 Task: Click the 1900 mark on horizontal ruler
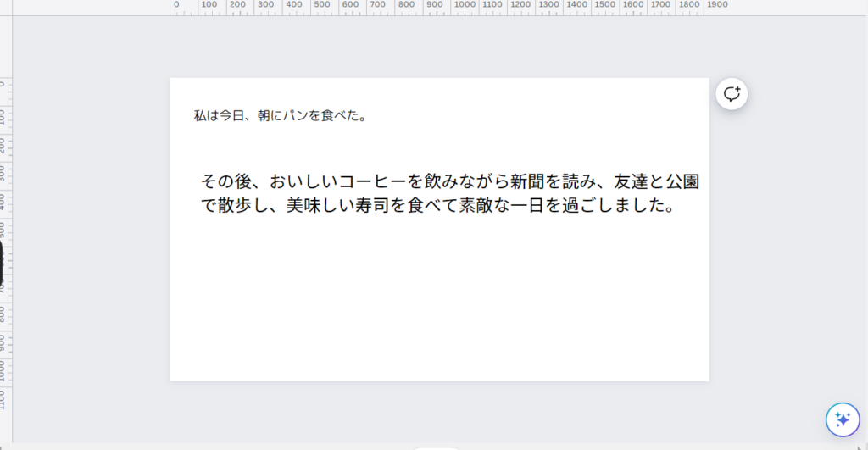click(x=717, y=5)
